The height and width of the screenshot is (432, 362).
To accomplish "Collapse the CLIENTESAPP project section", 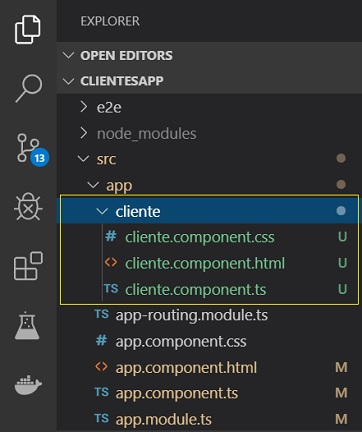I will (x=68, y=81).
